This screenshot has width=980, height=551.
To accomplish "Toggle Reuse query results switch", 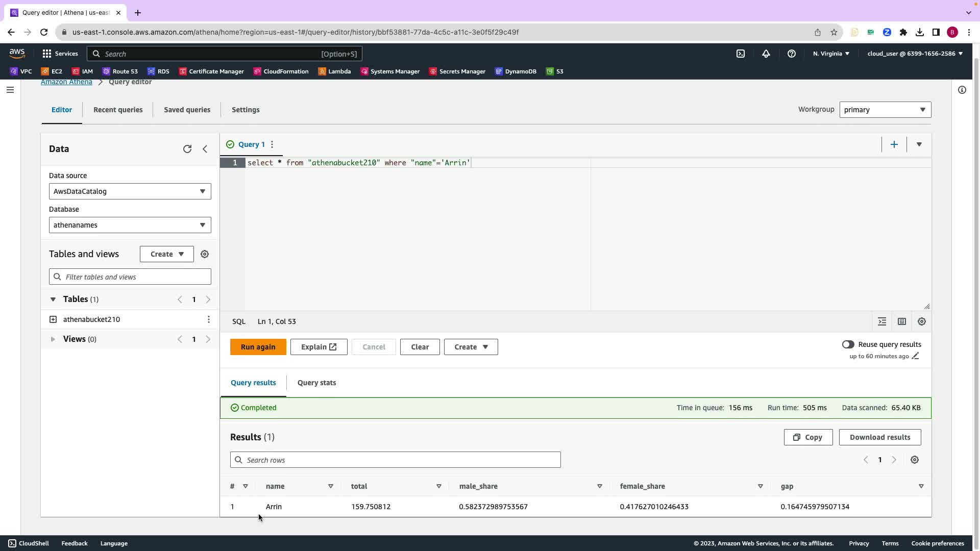I will click(x=848, y=344).
